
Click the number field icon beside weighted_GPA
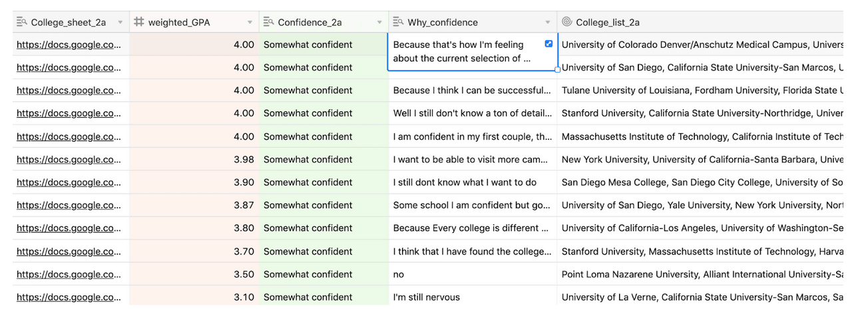139,22
